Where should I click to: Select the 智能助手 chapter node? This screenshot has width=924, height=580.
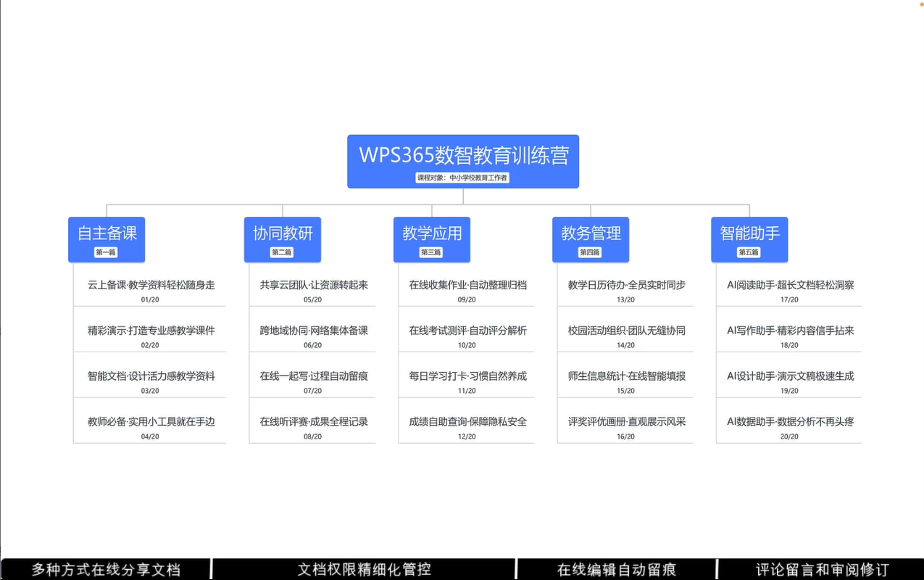(749, 239)
